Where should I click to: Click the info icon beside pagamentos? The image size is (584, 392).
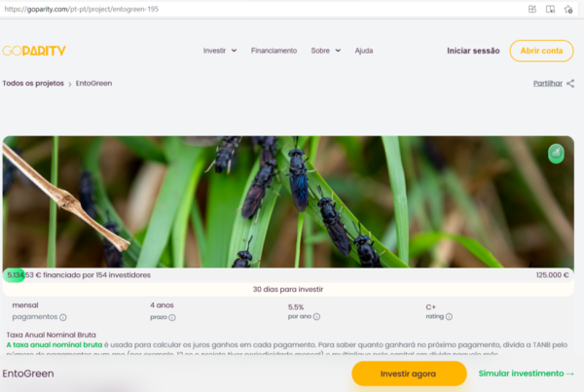coord(63,317)
